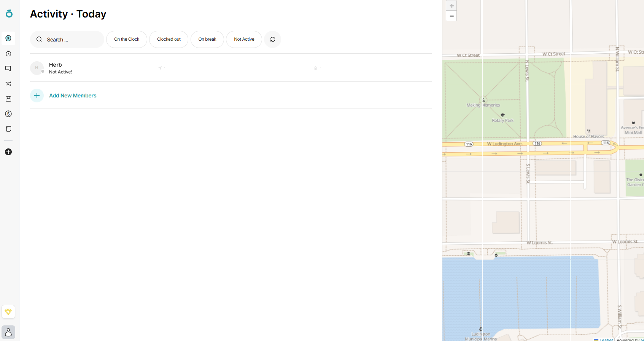644x341 pixels.
Task: Open the dollar payroll sidebar icon
Action: [x=8, y=114]
